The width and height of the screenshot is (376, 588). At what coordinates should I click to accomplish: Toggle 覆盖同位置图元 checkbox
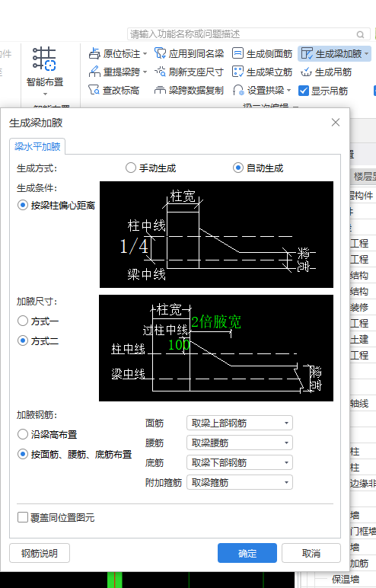point(56,517)
